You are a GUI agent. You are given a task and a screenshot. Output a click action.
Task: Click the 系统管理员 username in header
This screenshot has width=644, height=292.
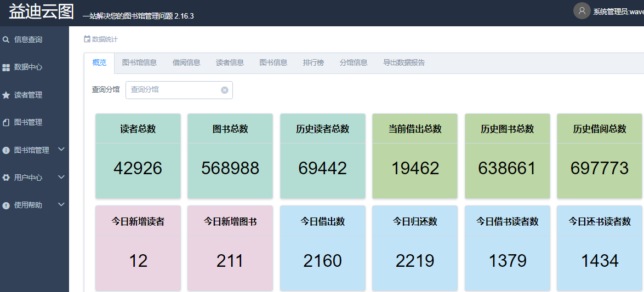pos(618,12)
